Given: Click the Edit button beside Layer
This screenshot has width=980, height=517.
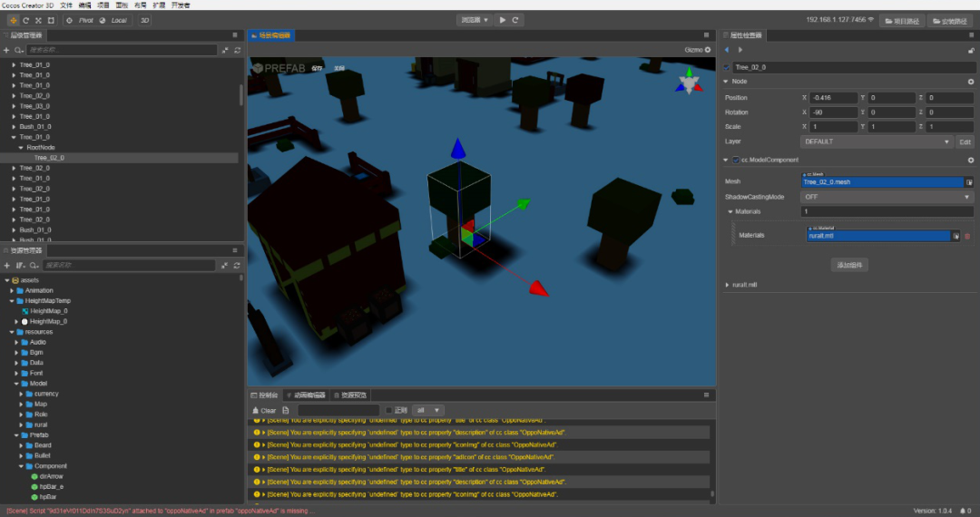Looking at the screenshot, I should [965, 141].
